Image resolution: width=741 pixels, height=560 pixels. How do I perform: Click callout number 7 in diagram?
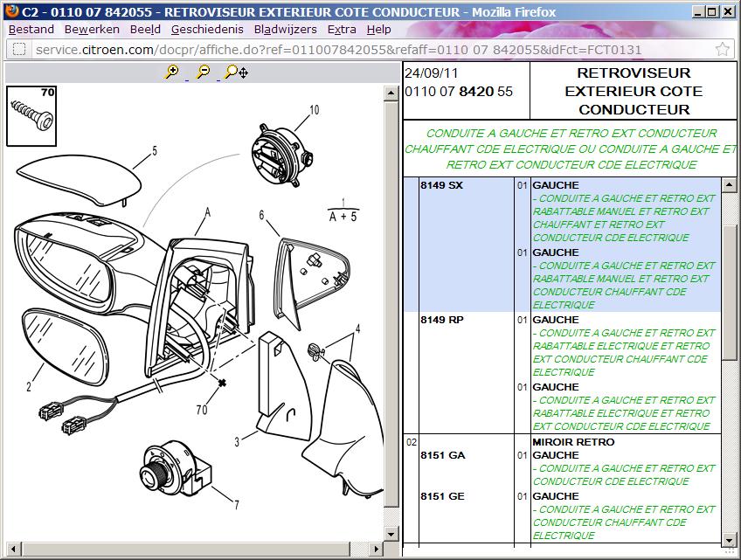pyautogui.click(x=236, y=505)
